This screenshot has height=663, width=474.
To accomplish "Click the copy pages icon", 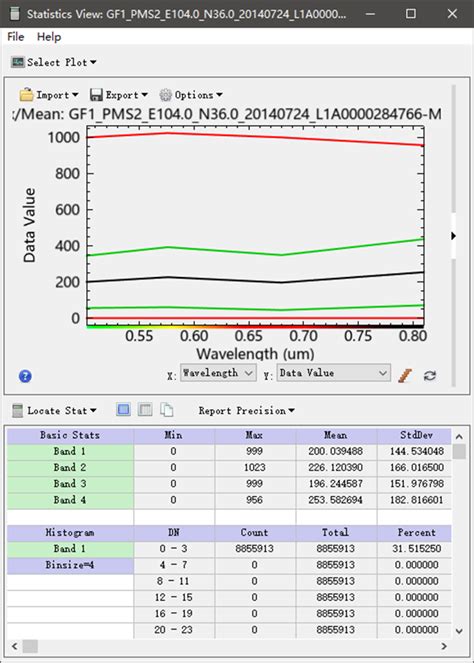I will click(x=167, y=409).
